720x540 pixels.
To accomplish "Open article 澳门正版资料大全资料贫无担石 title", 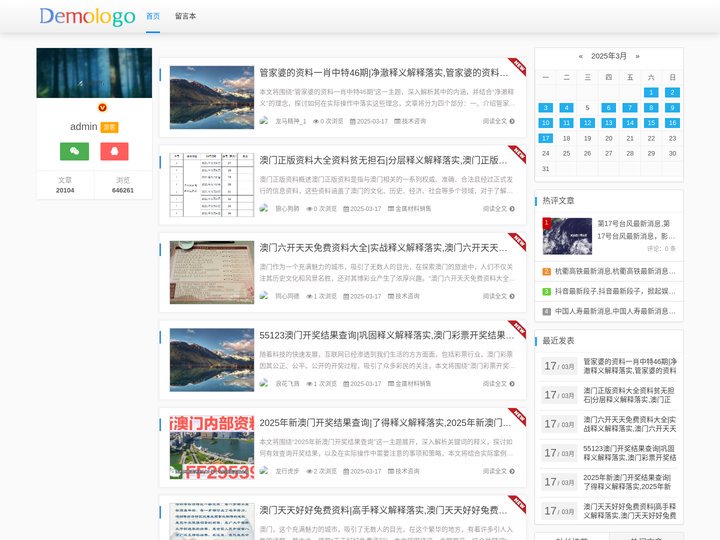I will coord(383,160).
